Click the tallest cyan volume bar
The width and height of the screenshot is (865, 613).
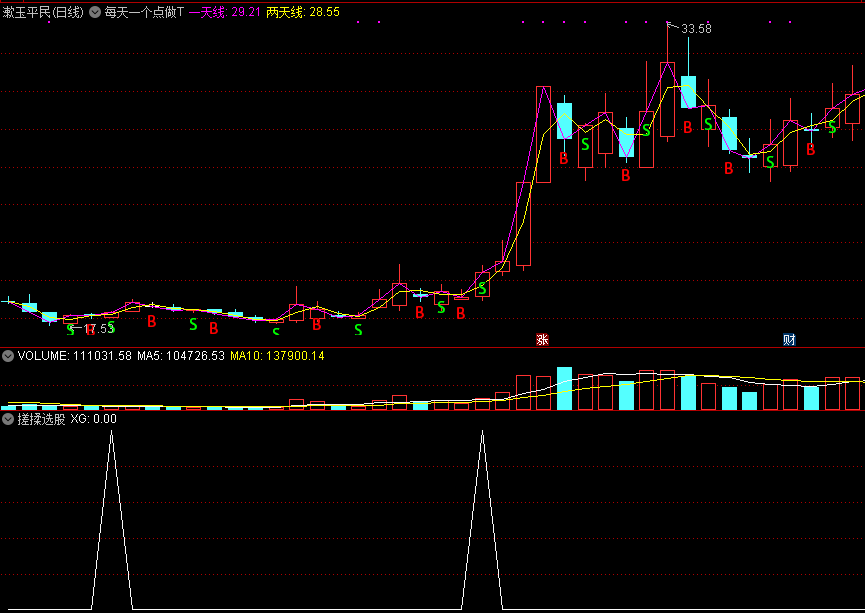coord(564,388)
